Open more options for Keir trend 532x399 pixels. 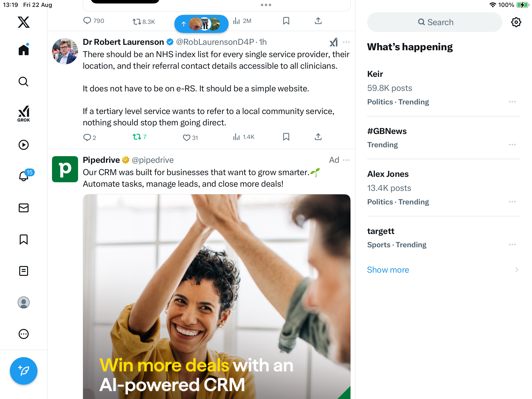pyautogui.click(x=512, y=102)
